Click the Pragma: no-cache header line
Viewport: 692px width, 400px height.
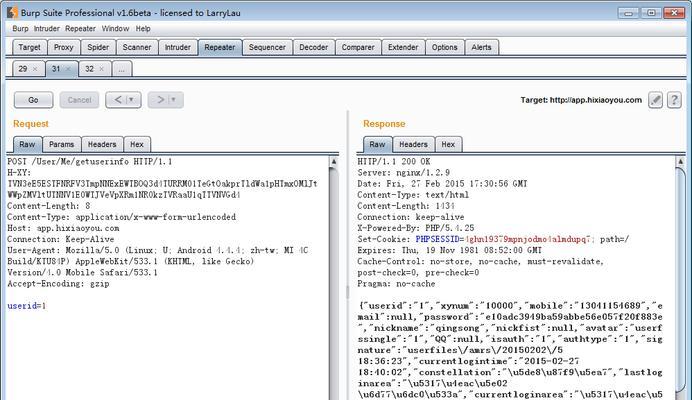coord(396,283)
